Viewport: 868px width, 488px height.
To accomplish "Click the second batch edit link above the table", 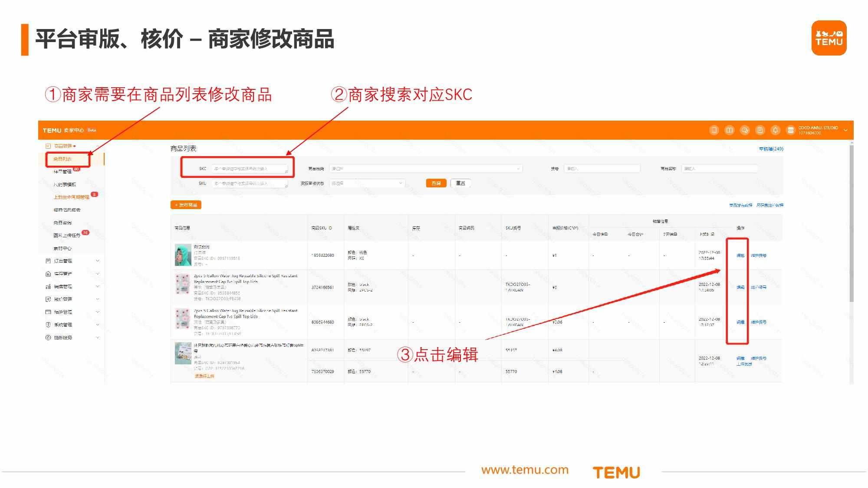I will 769,205.
